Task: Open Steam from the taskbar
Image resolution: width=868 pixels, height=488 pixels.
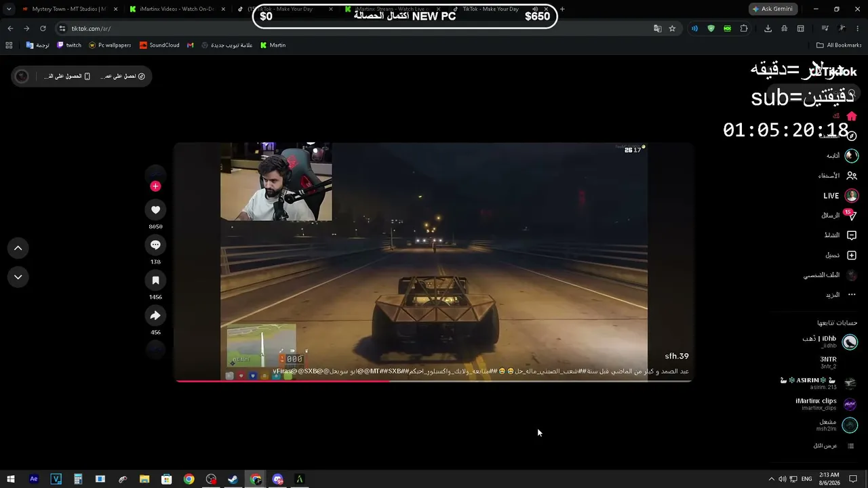Action: pyautogui.click(x=233, y=479)
